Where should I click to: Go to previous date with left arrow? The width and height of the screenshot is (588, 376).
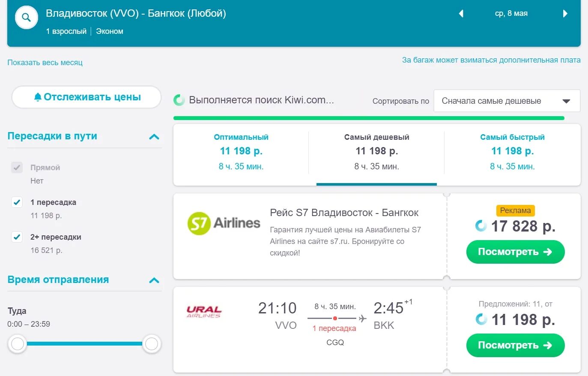[461, 14]
